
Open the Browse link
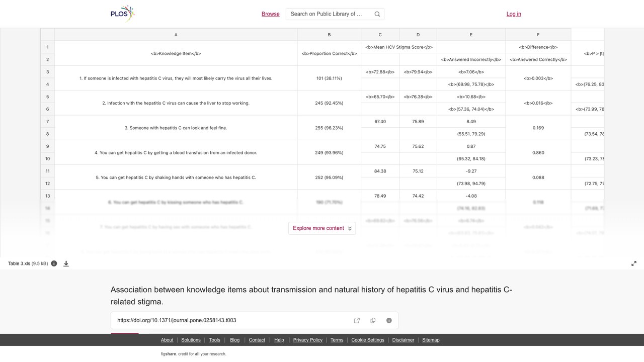(271, 14)
